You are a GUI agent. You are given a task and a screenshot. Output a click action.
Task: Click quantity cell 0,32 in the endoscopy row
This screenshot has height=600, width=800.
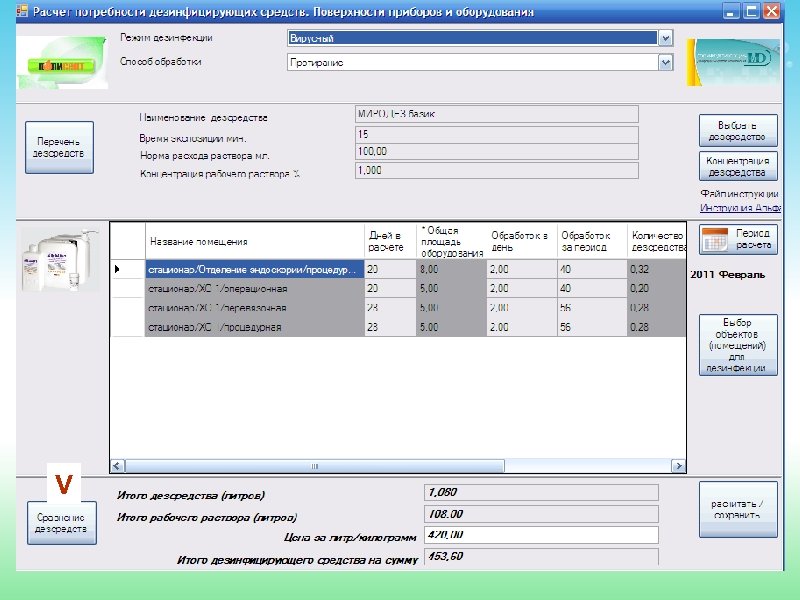[x=657, y=269]
